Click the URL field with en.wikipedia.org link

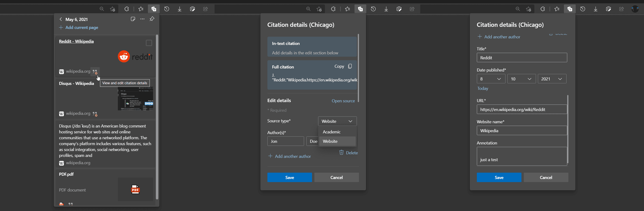tap(522, 110)
